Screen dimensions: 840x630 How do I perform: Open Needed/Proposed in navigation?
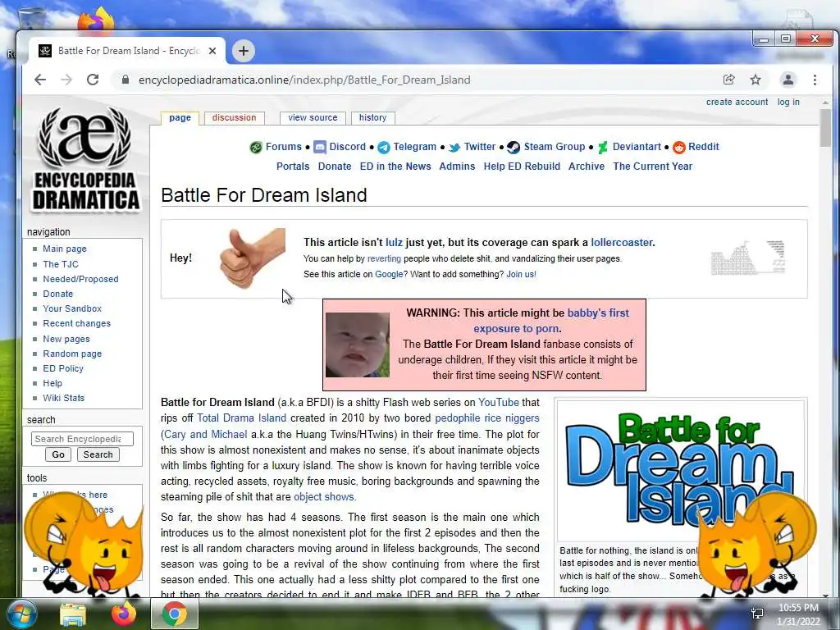(x=80, y=279)
